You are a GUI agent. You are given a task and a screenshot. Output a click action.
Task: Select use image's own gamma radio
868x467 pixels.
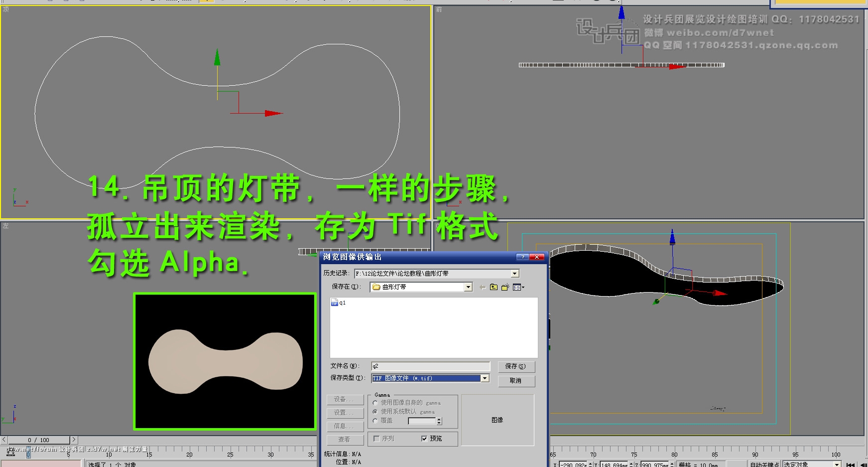tap(375, 403)
